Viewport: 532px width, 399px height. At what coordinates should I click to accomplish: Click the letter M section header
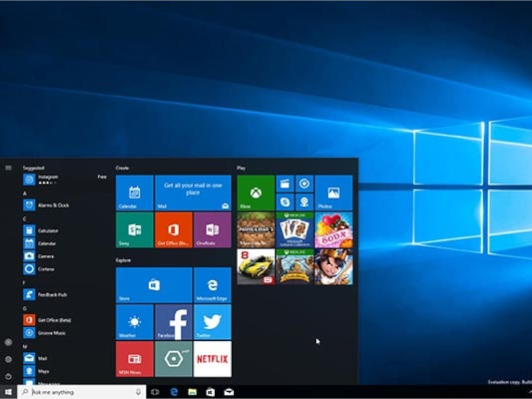tap(25, 345)
